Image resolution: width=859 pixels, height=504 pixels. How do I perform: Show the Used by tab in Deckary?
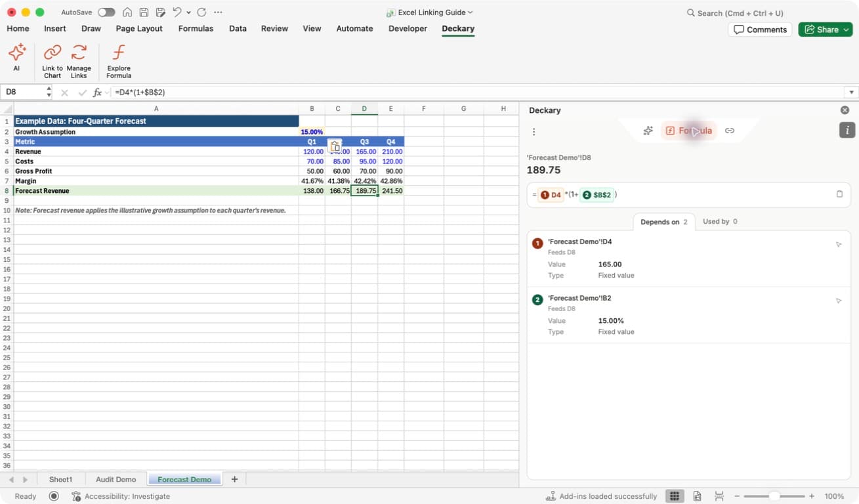(x=720, y=222)
